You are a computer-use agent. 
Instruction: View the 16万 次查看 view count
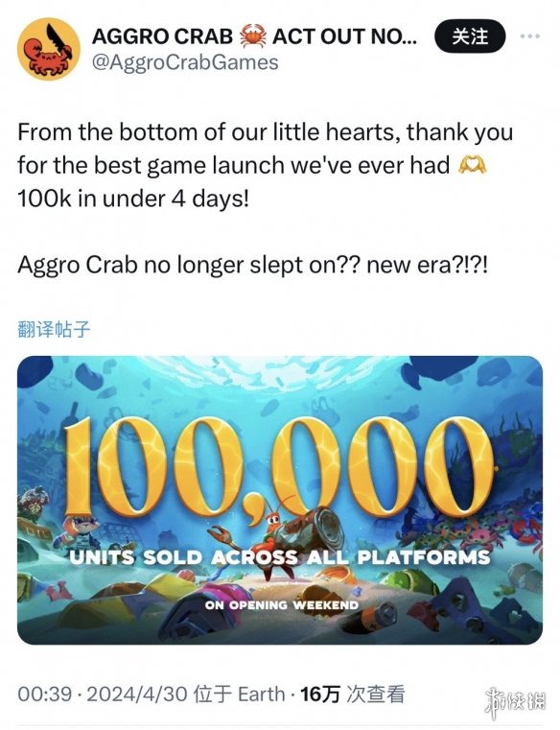(x=352, y=695)
